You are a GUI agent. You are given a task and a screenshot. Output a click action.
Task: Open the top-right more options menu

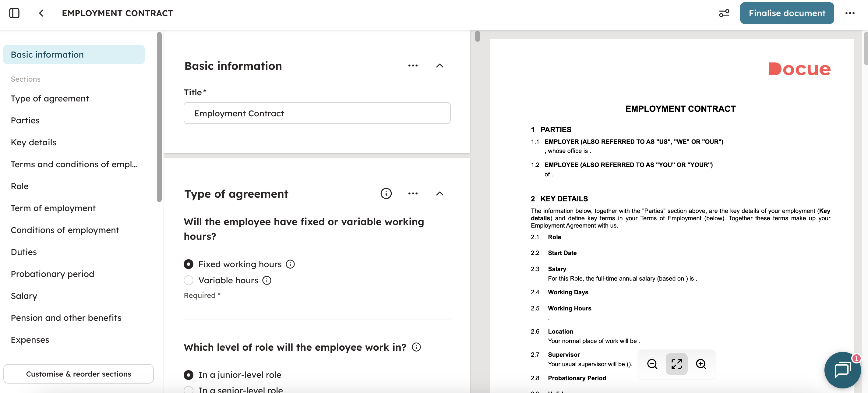pos(849,13)
